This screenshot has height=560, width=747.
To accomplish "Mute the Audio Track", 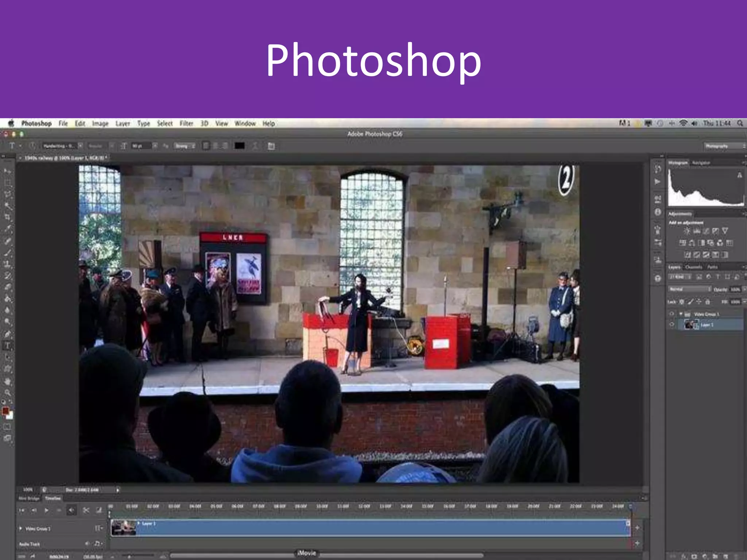I will pyautogui.click(x=87, y=544).
